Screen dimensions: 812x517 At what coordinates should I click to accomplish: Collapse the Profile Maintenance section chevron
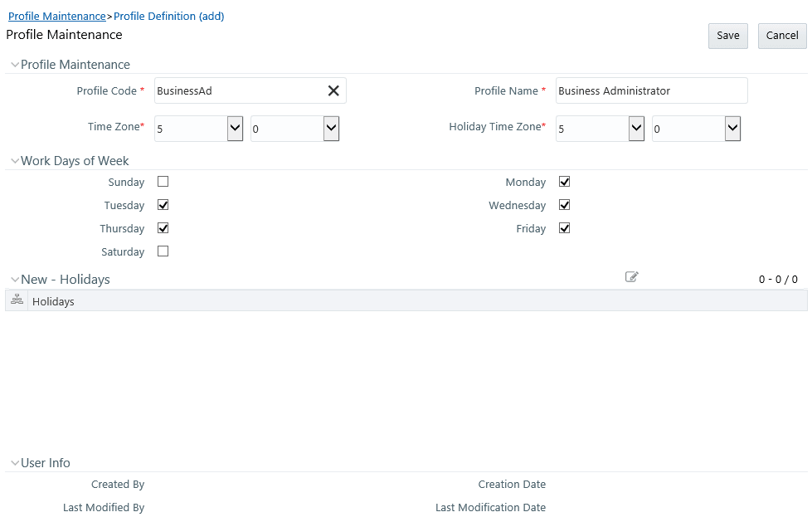pyautogui.click(x=15, y=65)
